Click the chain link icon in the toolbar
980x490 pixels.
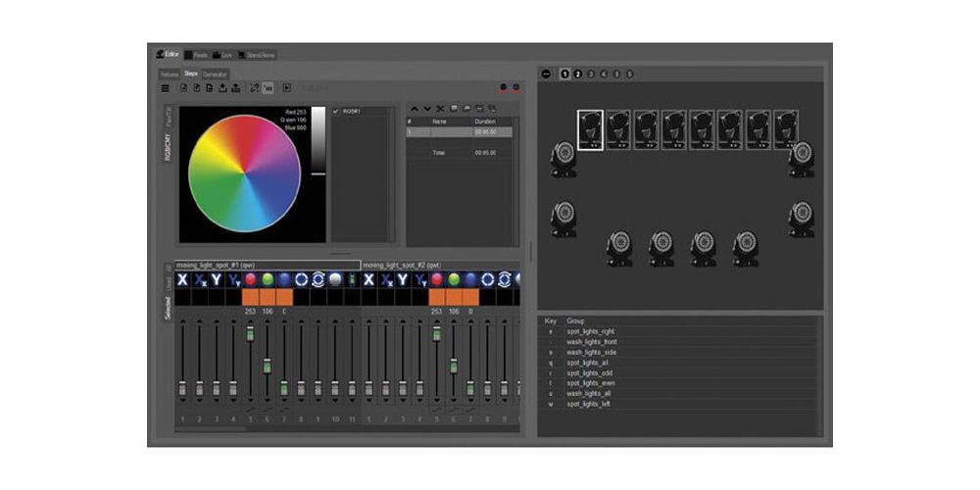tap(255, 88)
